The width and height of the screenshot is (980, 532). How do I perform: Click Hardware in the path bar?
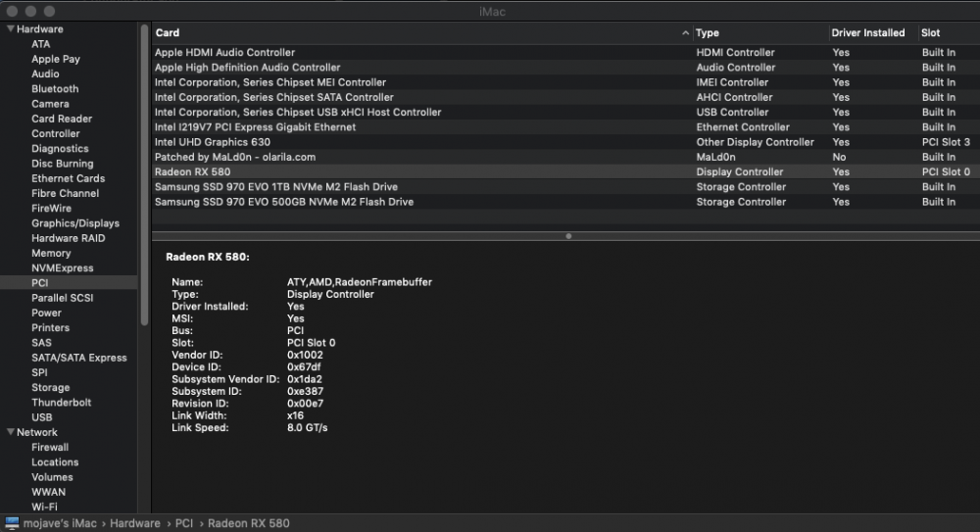tap(135, 523)
